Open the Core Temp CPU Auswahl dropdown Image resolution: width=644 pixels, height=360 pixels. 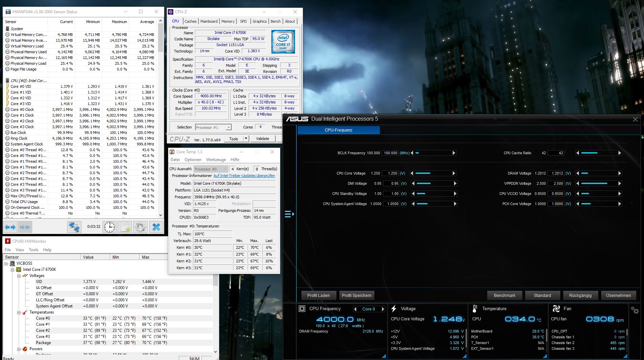coord(225,169)
